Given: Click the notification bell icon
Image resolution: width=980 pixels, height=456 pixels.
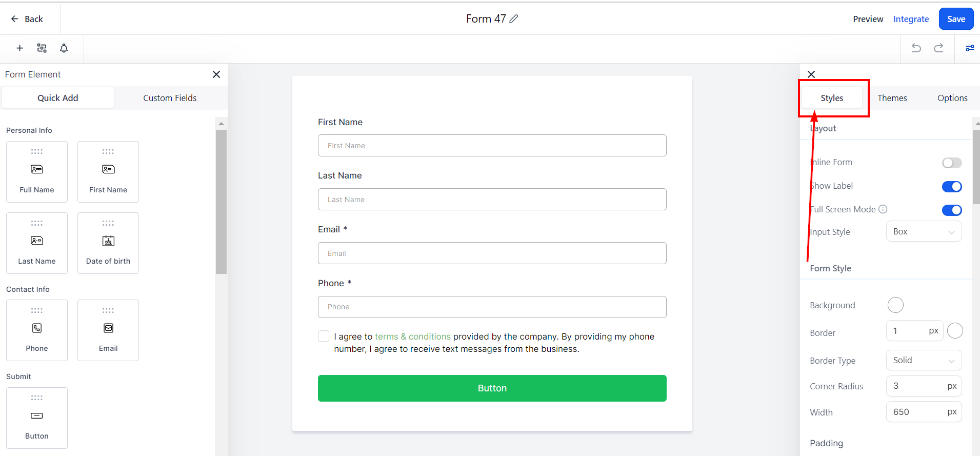Looking at the screenshot, I should pyautogui.click(x=64, y=48).
